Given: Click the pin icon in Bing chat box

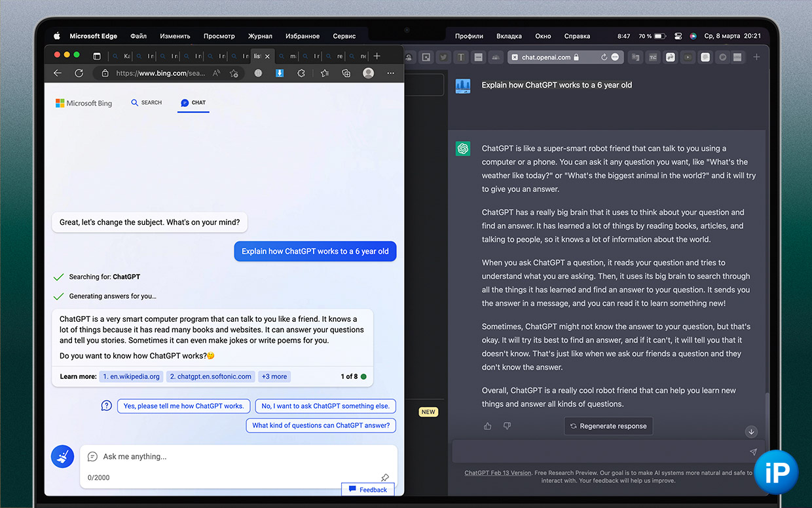Looking at the screenshot, I should (384, 478).
